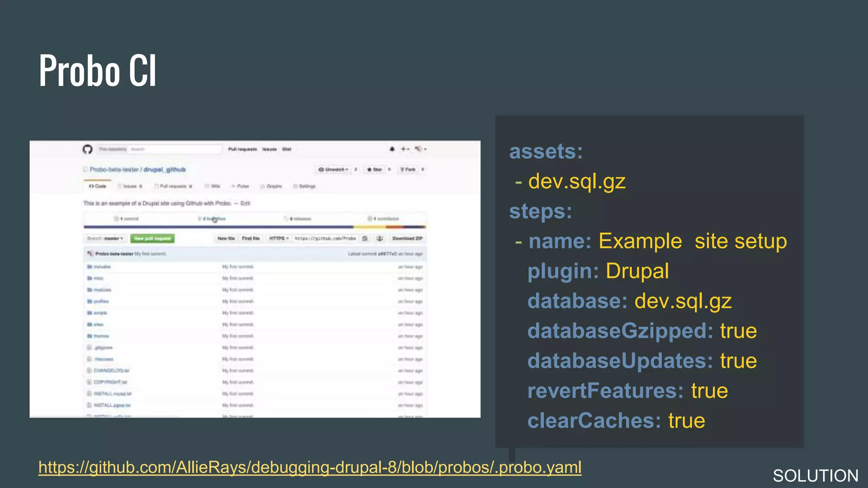868x488 pixels.
Task: Click the clone URL text field
Action: click(x=325, y=238)
